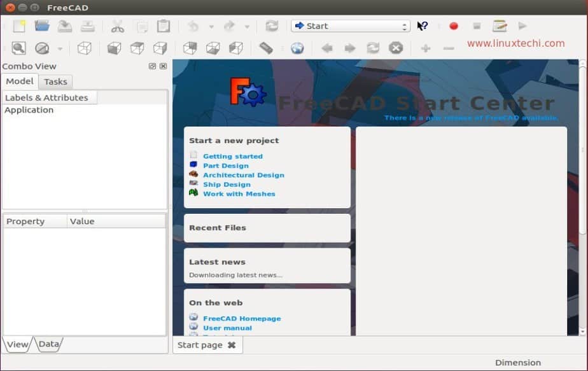Set axonometric view cube icon
The image size is (588, 371).
pos(85,48)
